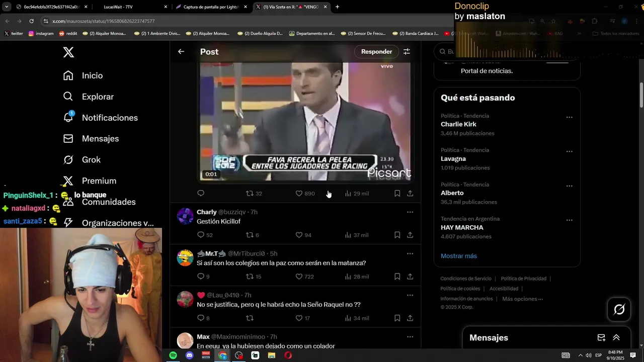644x362 pixels.
Task: Share the main video post
Action: click(x=410, y=193)
